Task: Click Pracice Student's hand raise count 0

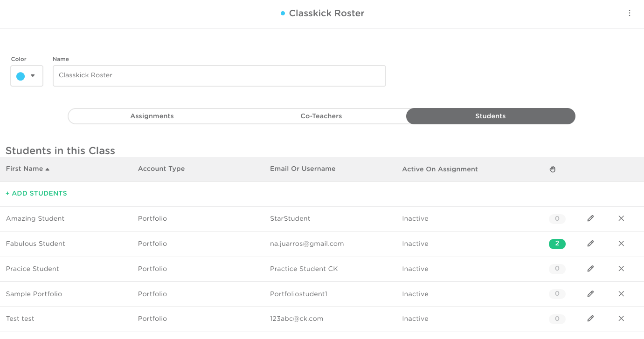Action: tap(557, 269)
